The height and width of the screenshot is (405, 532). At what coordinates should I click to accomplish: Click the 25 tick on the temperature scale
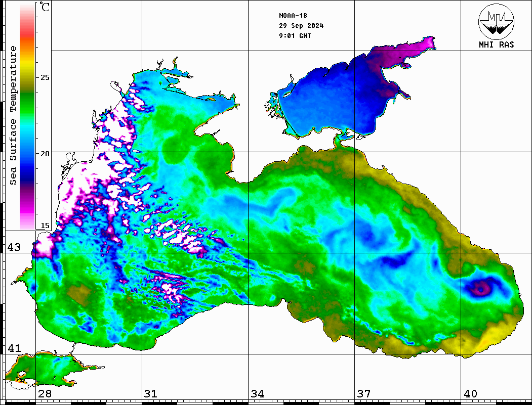point(45,77)
